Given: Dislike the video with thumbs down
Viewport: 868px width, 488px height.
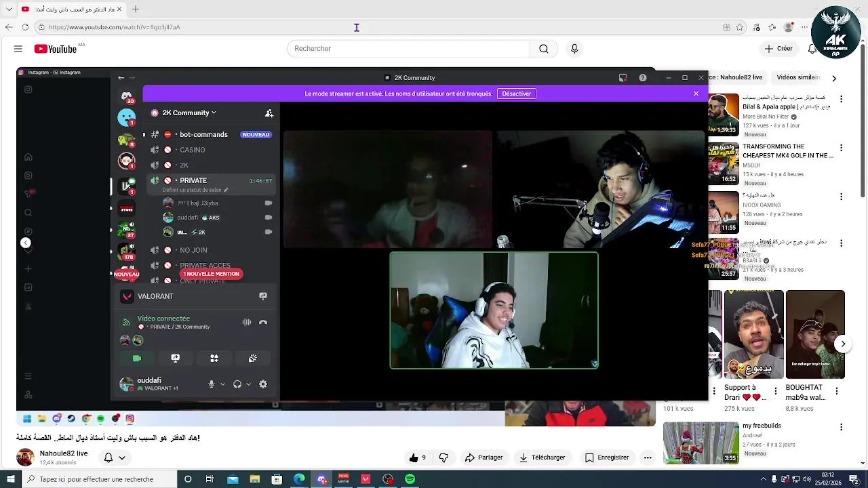Looking at the screenshot, I should 444,457.
